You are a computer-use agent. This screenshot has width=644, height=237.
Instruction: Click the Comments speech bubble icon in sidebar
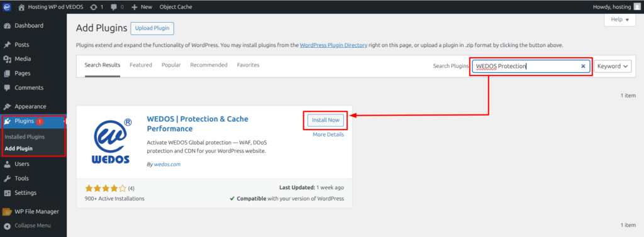7,88
